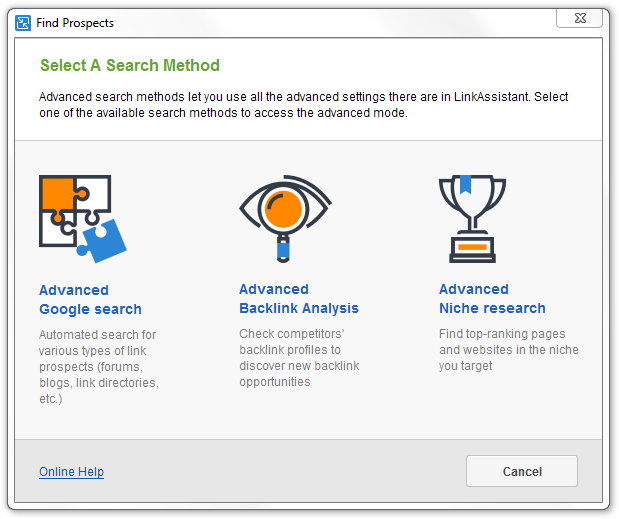Click the 'Select A Search Method' heading
The image size is (619, 519).
pos(130,66)
